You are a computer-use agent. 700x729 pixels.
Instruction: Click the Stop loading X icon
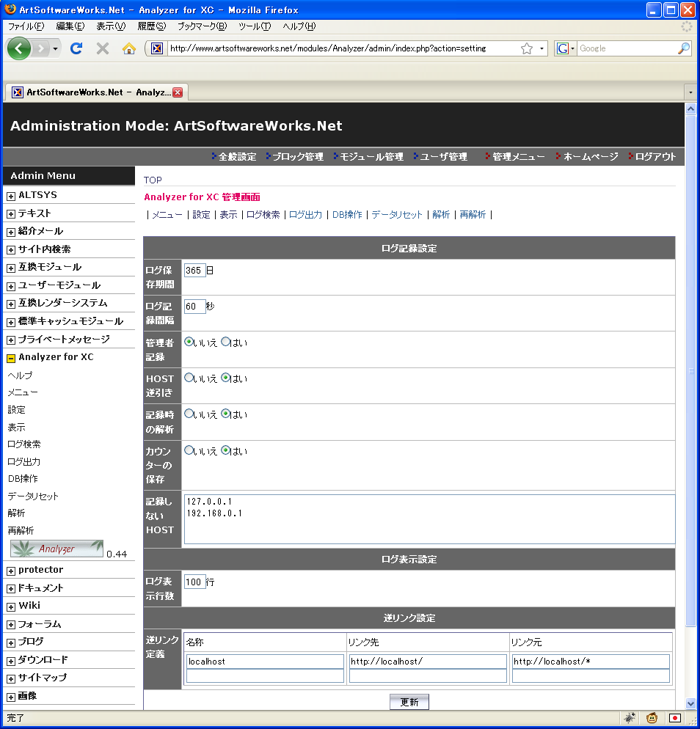coord(103,48)
